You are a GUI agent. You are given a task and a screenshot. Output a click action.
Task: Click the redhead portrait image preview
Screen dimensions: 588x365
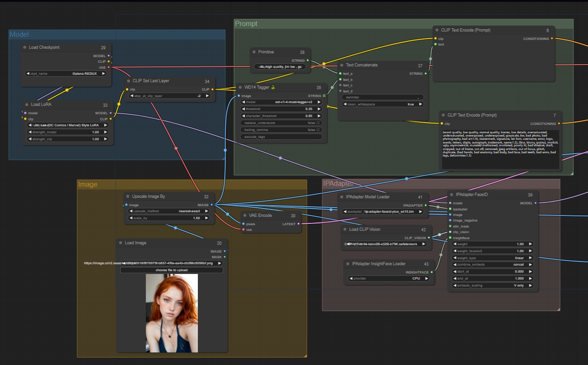coord(171,313)
